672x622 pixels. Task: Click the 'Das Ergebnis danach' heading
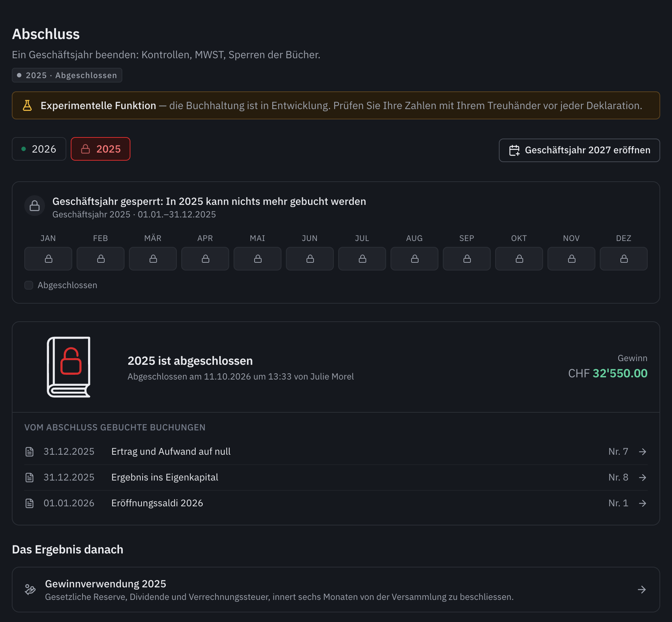click(x=68, y=549)
